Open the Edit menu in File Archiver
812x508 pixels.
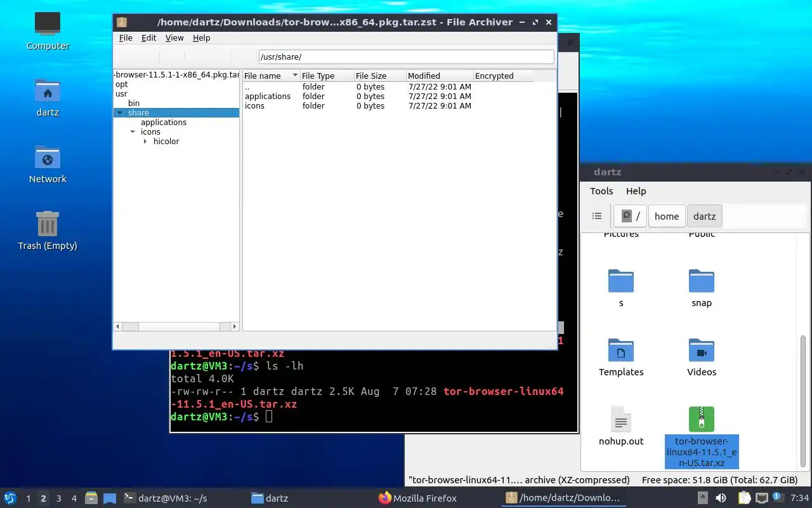(148, 38)
